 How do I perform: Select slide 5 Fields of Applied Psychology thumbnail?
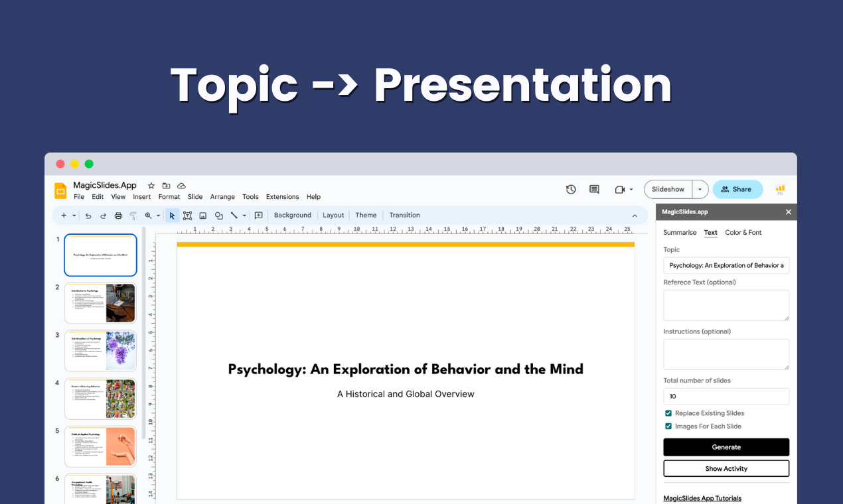coord(100,446)
